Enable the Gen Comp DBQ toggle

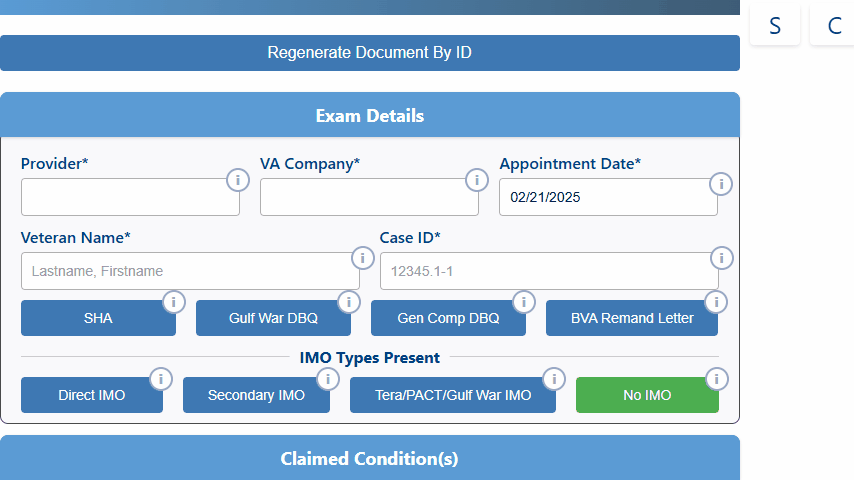pyautogui.click(x=448, y=318)
